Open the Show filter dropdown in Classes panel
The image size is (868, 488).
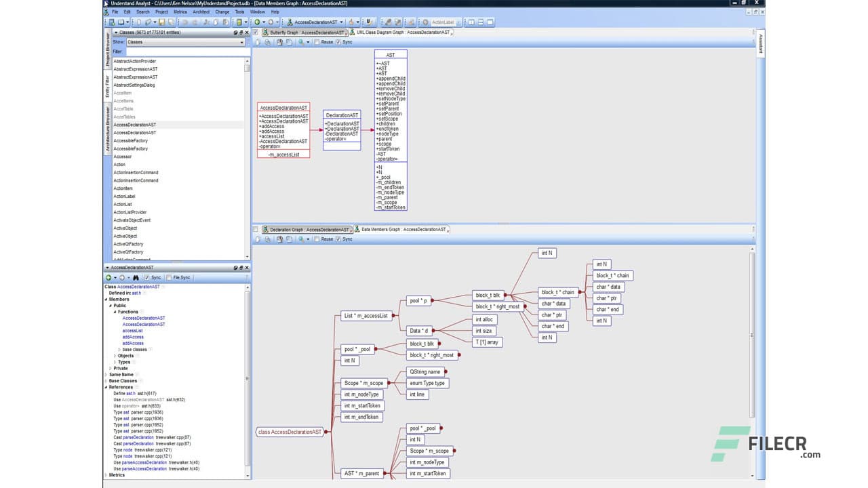pyautogui.click(x=241, y=42)
